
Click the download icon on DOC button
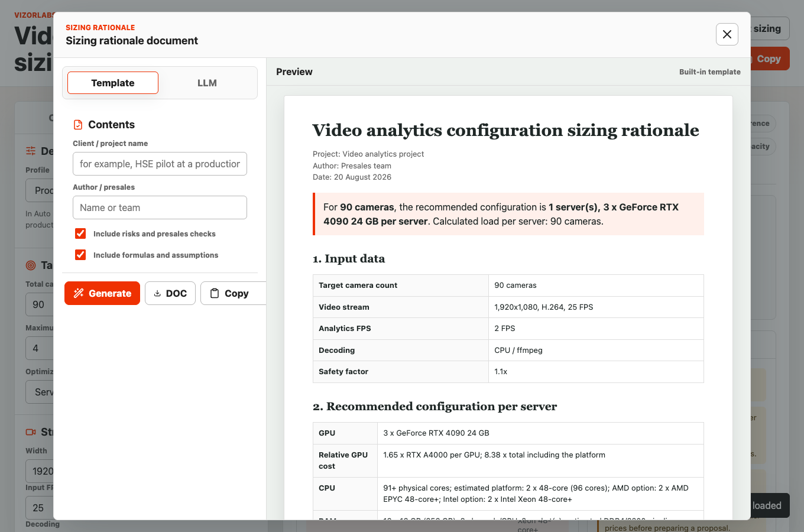157,293
